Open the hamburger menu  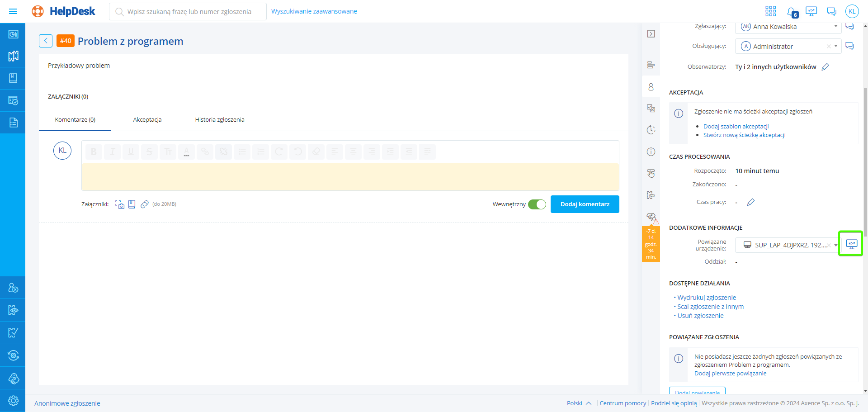[x=13, y=11]
